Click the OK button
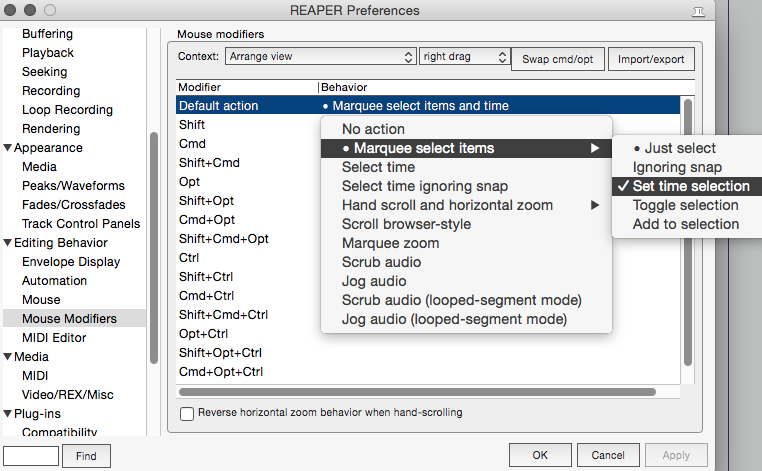The image size is (762, 471). 540,455
